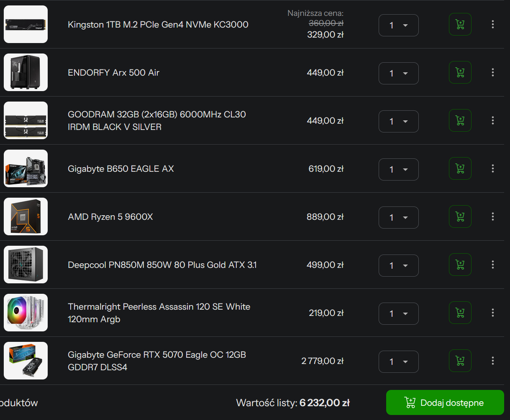
Task: Open Thermalright Peerless Assassin 120 SE link
Action: (x=159, y=313)
